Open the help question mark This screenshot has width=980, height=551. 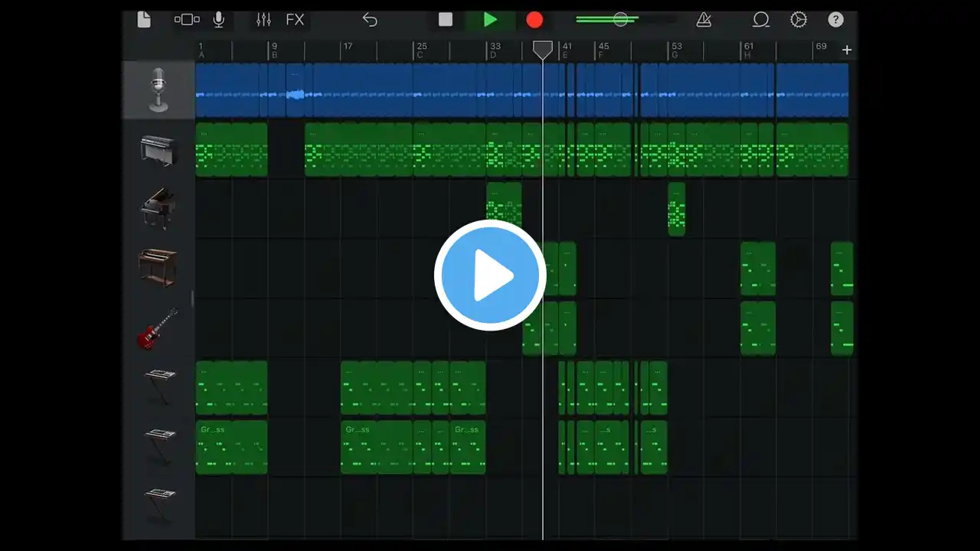[835, 20]
